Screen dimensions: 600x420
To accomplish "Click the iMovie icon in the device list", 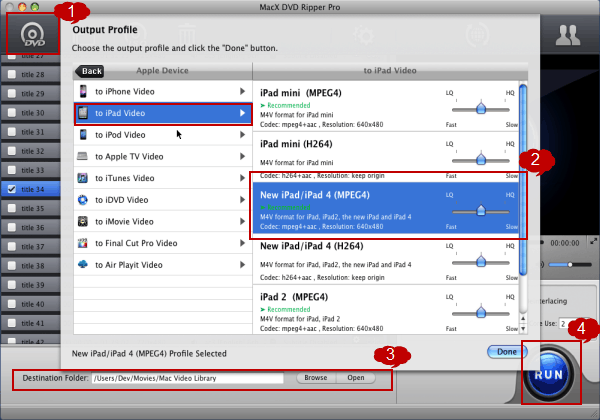I will tap(83, 221).
